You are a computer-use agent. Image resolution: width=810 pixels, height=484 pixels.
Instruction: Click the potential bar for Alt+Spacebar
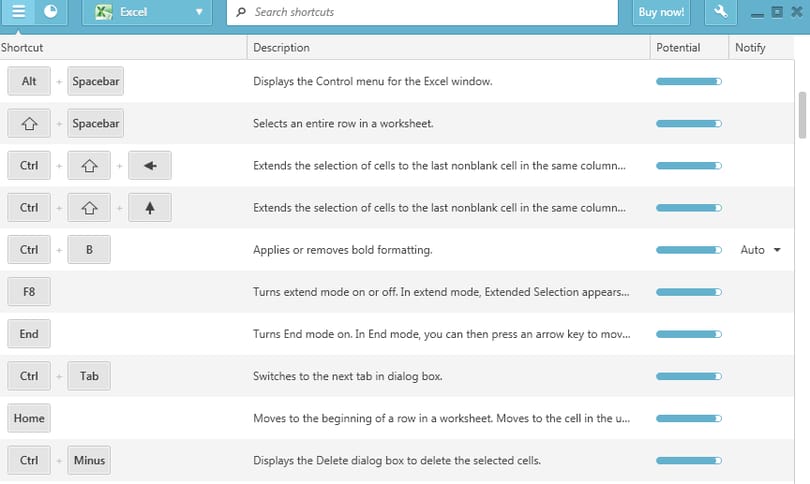689,82
